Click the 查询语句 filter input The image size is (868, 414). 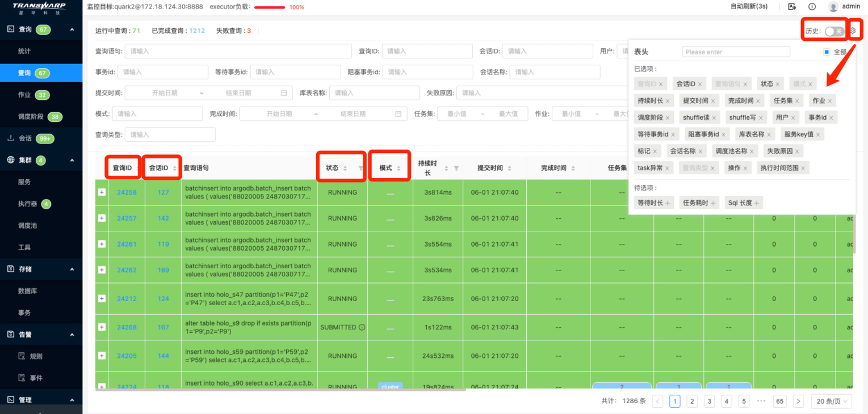(x=238, y=51)
